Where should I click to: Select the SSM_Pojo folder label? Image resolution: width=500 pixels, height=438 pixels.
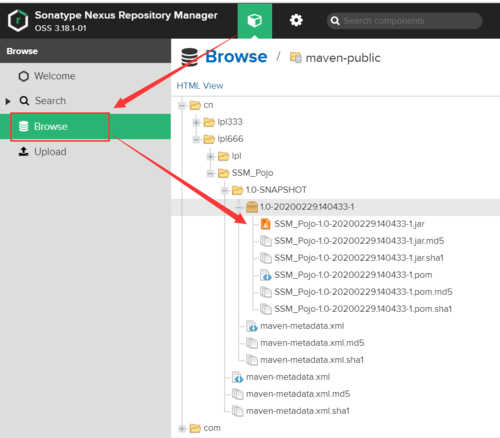[252, 173]
